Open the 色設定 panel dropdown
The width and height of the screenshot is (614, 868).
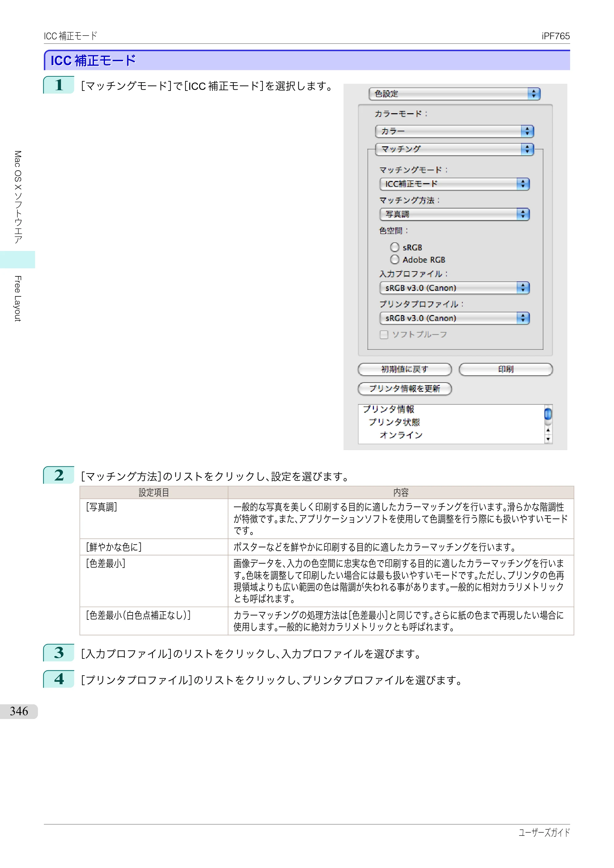[454, 94]
